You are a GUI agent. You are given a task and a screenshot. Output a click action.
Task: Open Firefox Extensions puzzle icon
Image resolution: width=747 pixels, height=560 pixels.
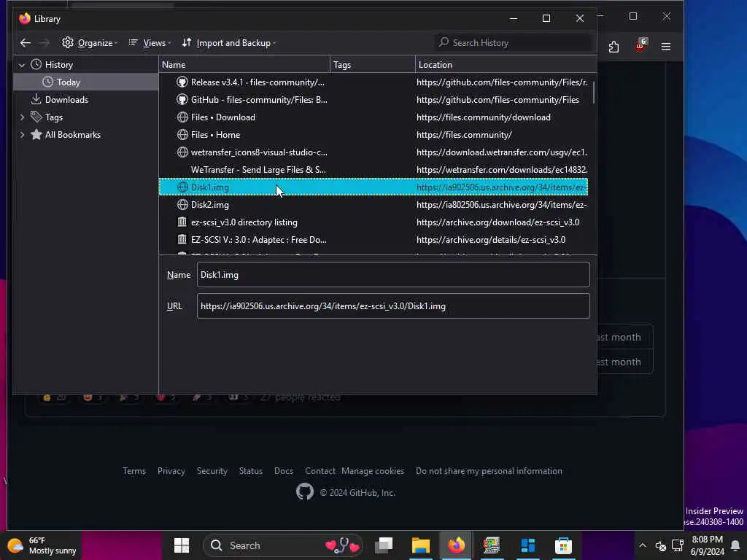(x=614, y=47)
